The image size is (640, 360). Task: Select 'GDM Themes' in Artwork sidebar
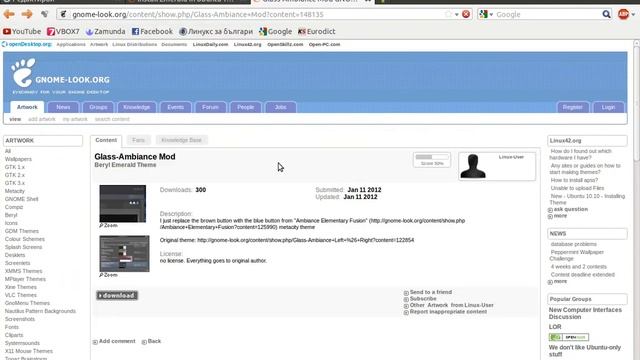click(22, 231)
